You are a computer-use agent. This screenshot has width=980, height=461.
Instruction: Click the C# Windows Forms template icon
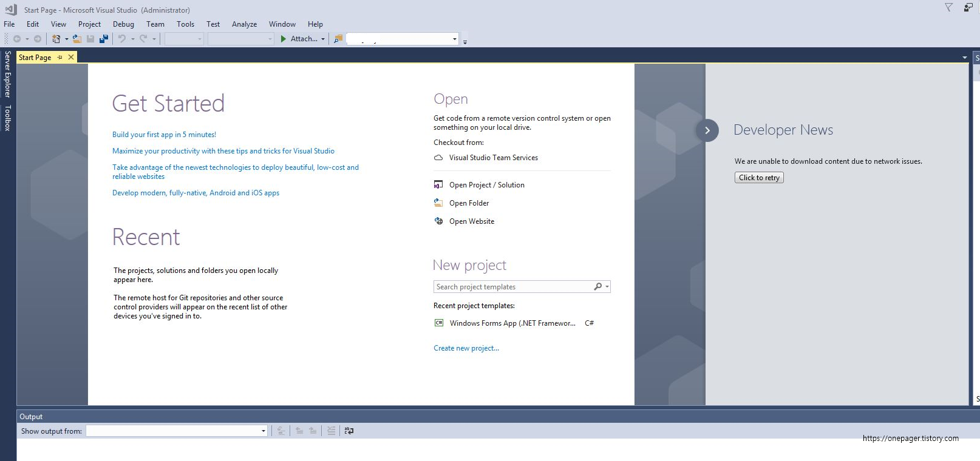pyautogui.click(x=439, y=323)
